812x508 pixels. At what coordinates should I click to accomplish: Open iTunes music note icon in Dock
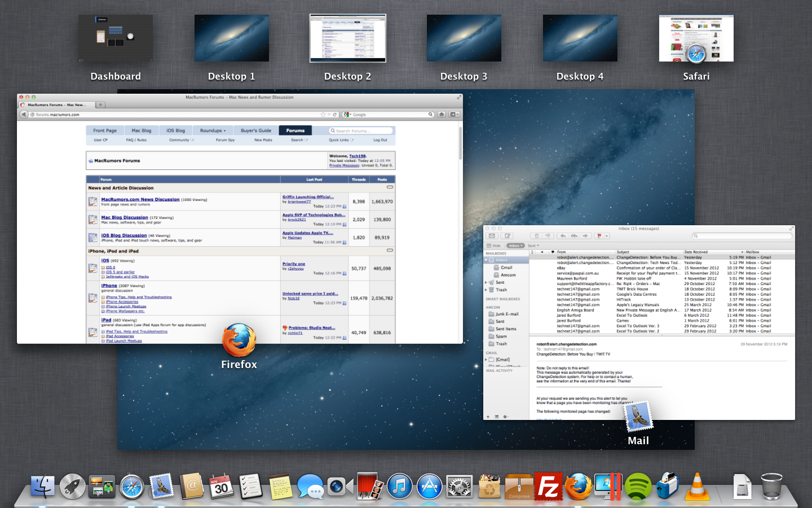[x=400, y=486]
